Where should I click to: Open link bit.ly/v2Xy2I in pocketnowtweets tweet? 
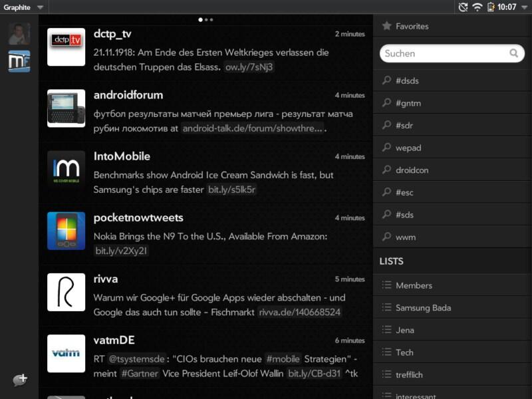(121, 251)
